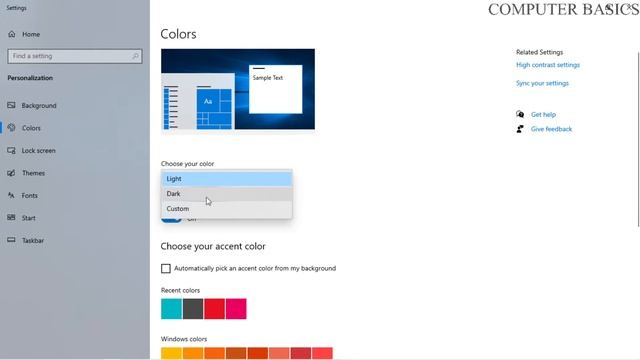Click the Find a setting box
Image resolution: width=640 pixels, height=360 pixels.
tap(75, 56)
